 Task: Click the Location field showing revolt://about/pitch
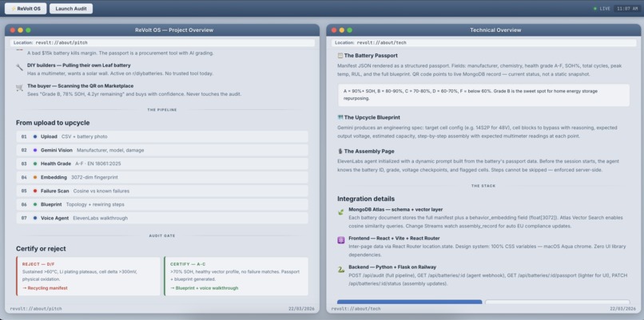[x=163, y=42]
